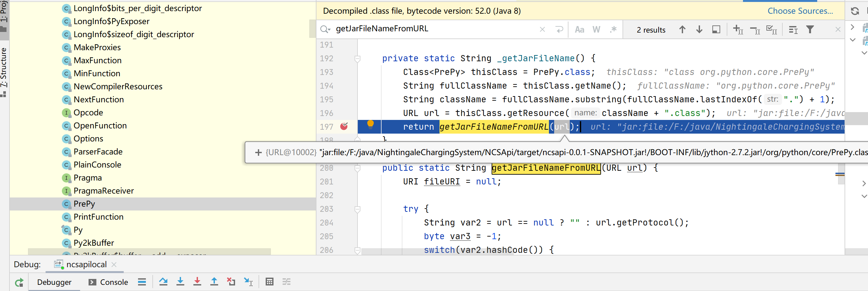Force step into using the red arrow
The width and height of the screenshot is (868, 291).
coord(197,282)
